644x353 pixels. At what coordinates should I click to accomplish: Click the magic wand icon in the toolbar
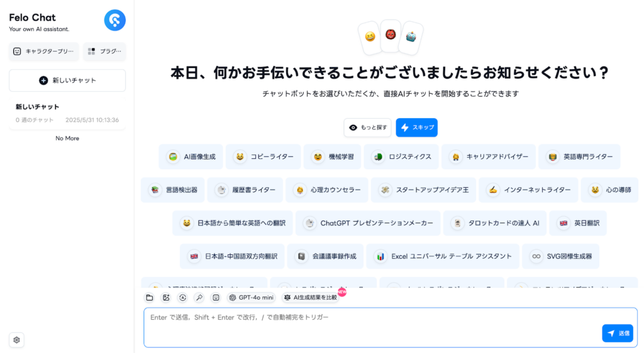coord(199,298)
